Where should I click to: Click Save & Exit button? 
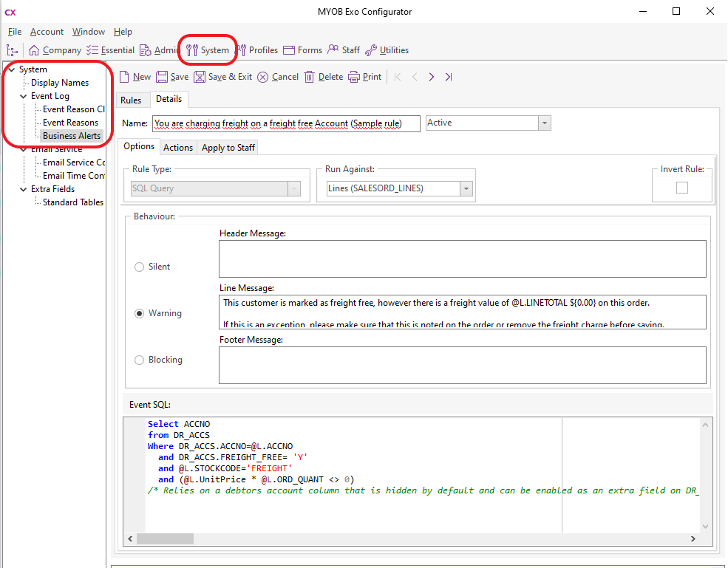223,77
